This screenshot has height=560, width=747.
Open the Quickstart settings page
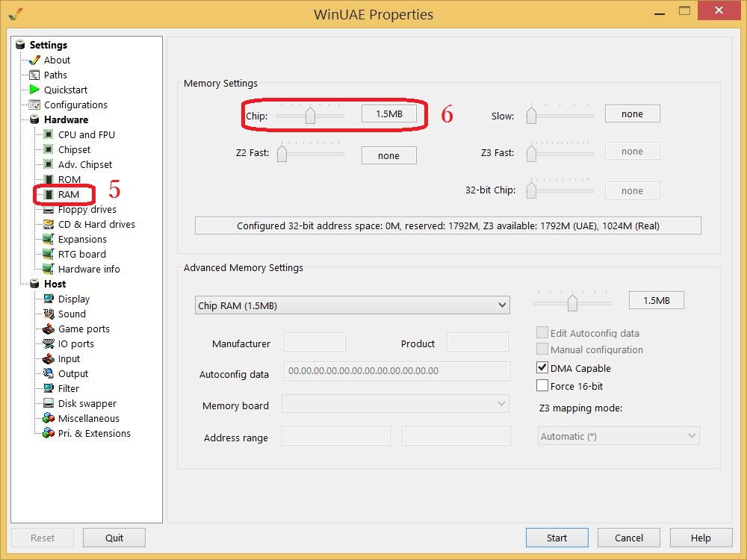pos(66,90)
